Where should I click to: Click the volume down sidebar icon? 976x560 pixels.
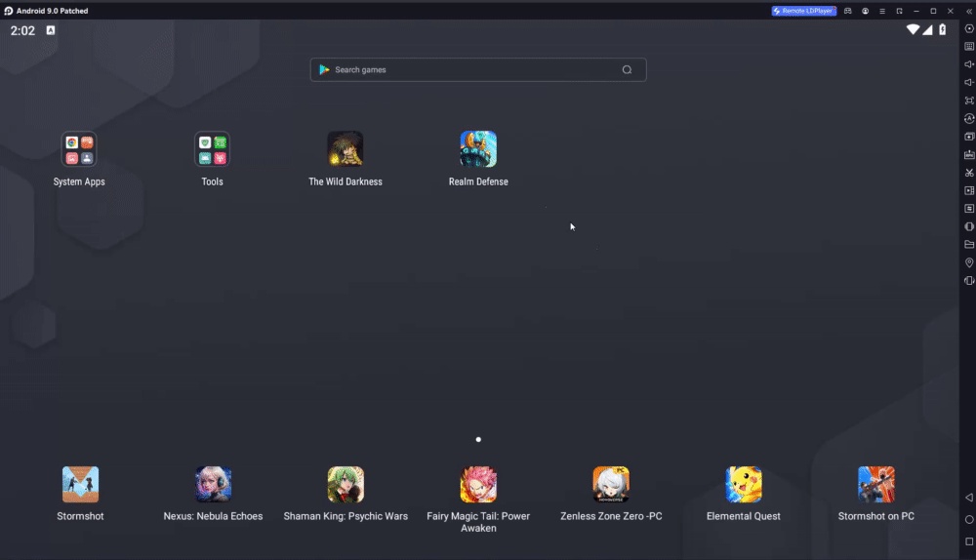[x=969, y=83]
